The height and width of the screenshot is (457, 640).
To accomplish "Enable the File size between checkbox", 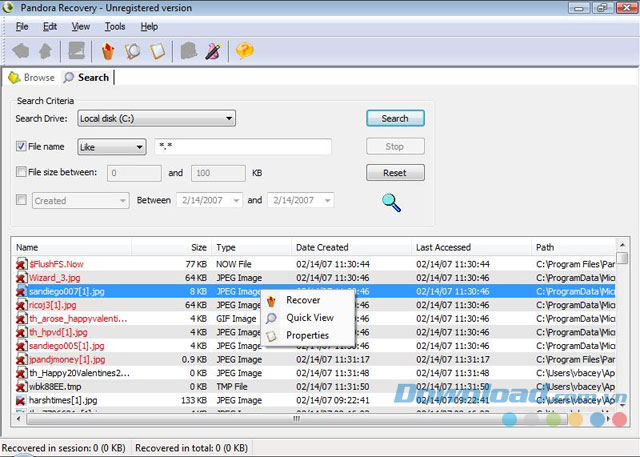I will pos(22,172).
